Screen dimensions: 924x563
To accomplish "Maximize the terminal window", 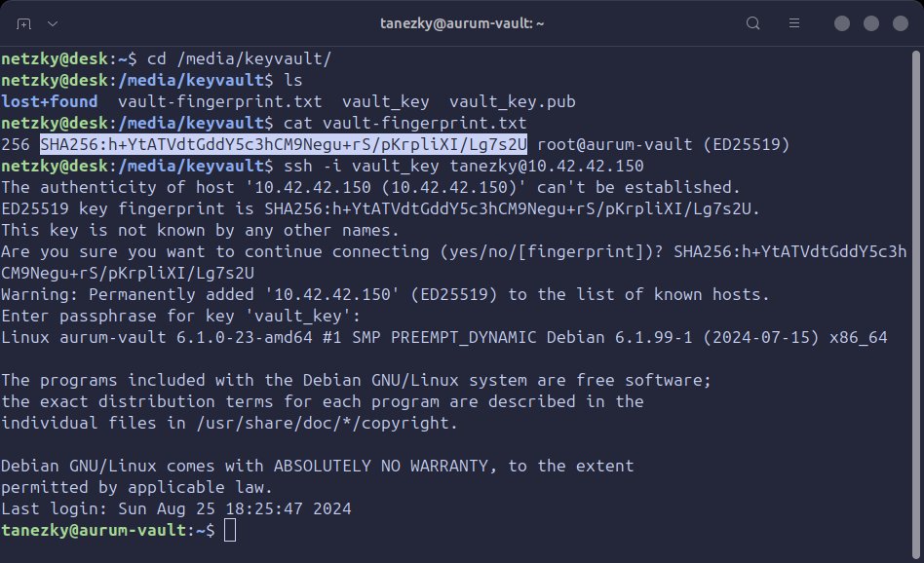I will click(871, 23).
